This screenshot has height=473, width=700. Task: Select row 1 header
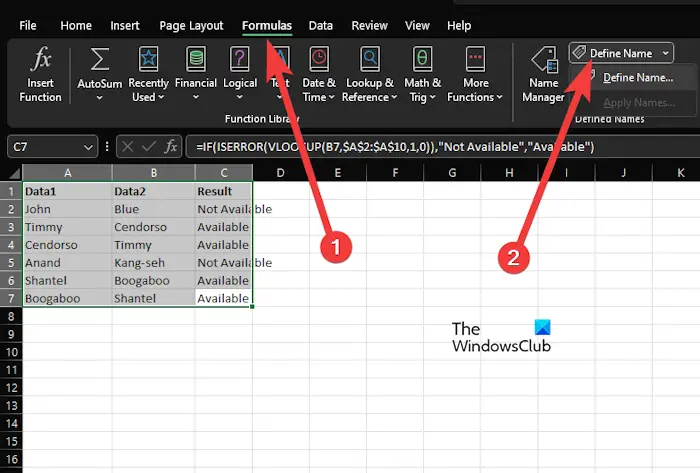[x=11, y=191]
